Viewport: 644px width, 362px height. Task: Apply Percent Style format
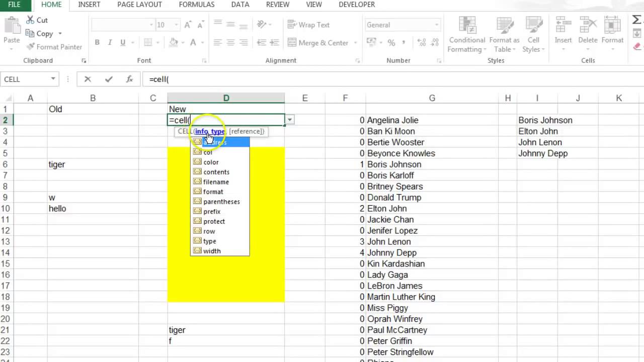click(x=391, y=43)
